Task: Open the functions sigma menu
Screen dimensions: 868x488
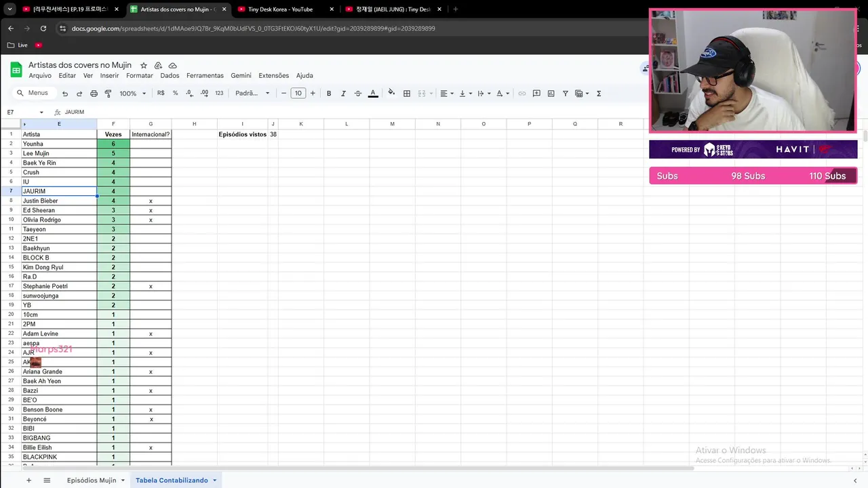Action: coord(599,94)
